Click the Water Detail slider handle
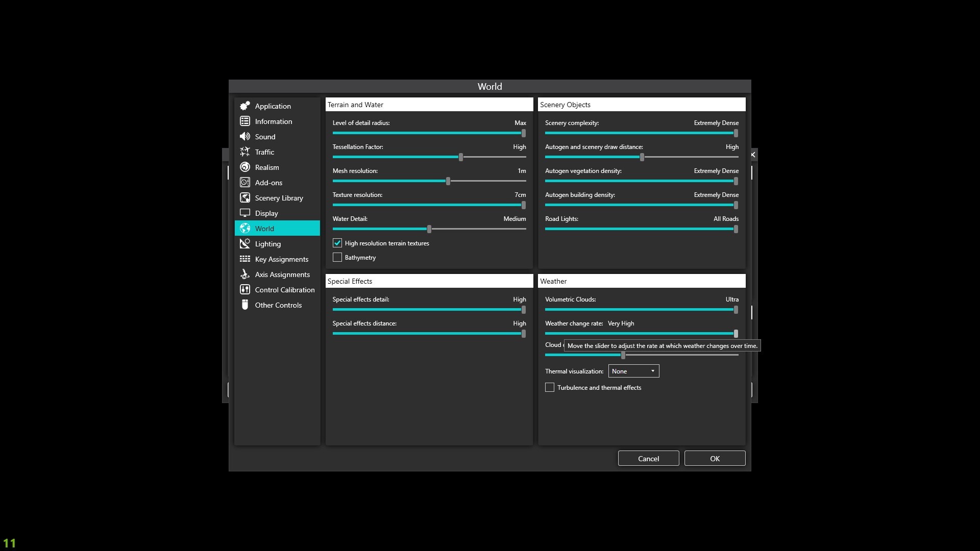 coord(429,229)
